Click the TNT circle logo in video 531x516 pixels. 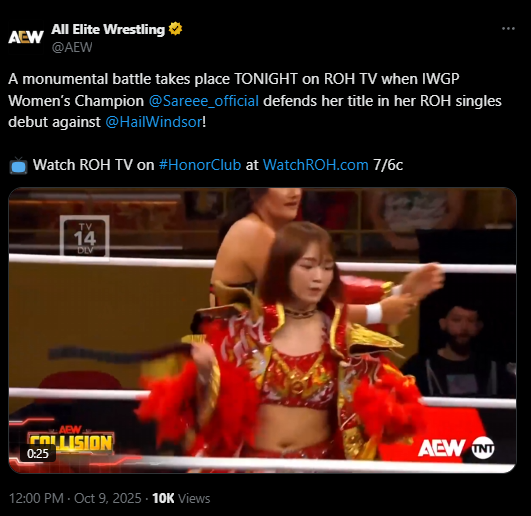(483, 448)
